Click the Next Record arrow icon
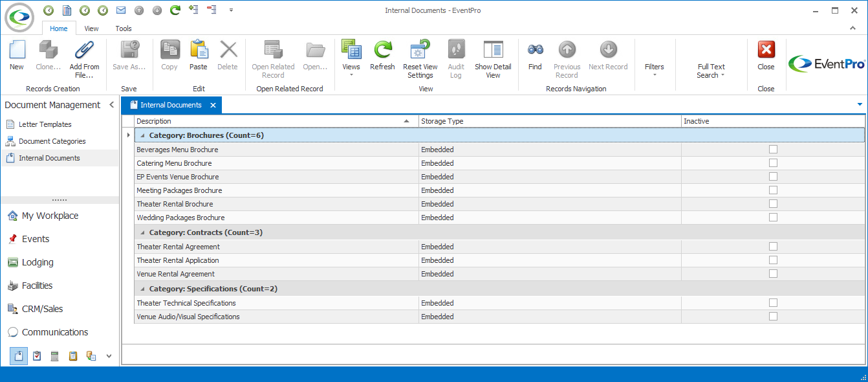Screen dimensions: 868x382 pos(608,50)
